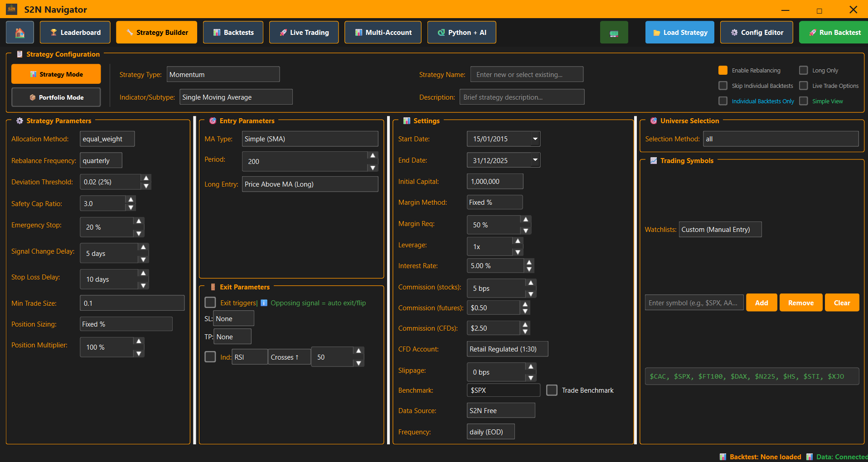The width and height of the screenshot is (868, 462).
Task: Click the Min Trade Size field
Action: click(132, 303)
